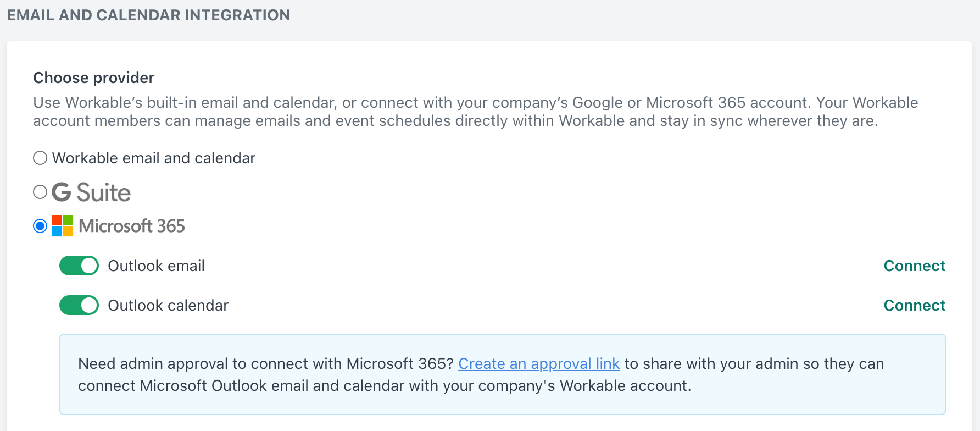Screen dimensions: 980x431
Task: Click the Outlook email label text
Action: coord(156,266)
